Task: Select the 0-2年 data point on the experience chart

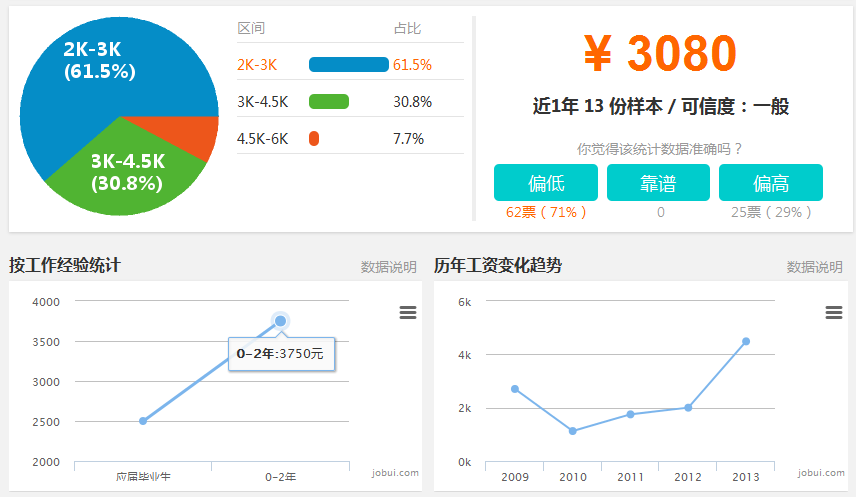Action: point(281,321)
